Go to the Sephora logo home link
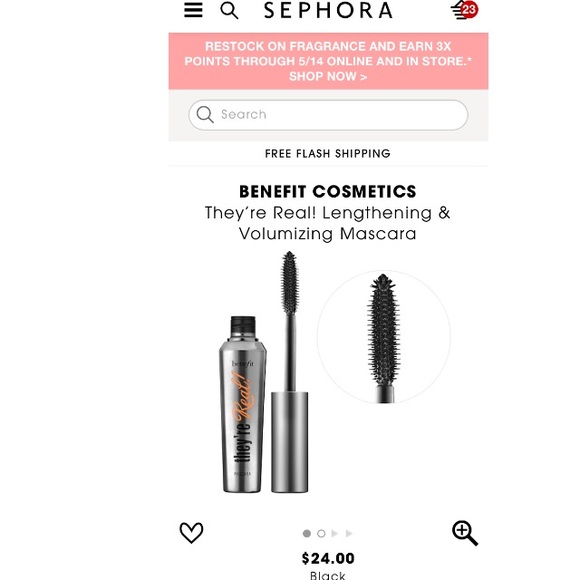 [328, 10]
